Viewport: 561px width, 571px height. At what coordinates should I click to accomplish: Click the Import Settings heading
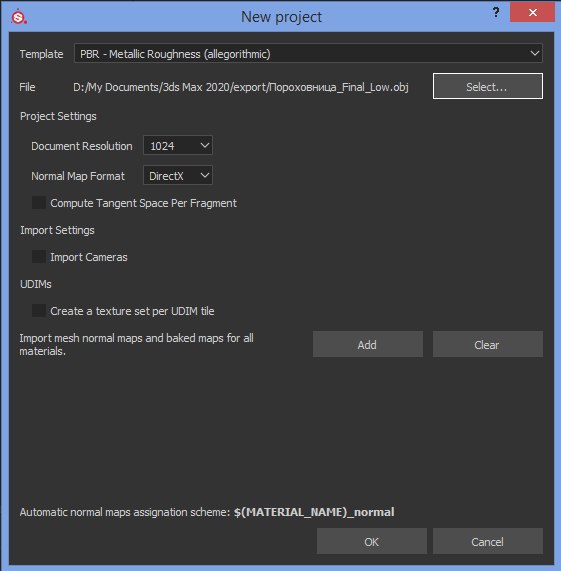click(57, 230)
